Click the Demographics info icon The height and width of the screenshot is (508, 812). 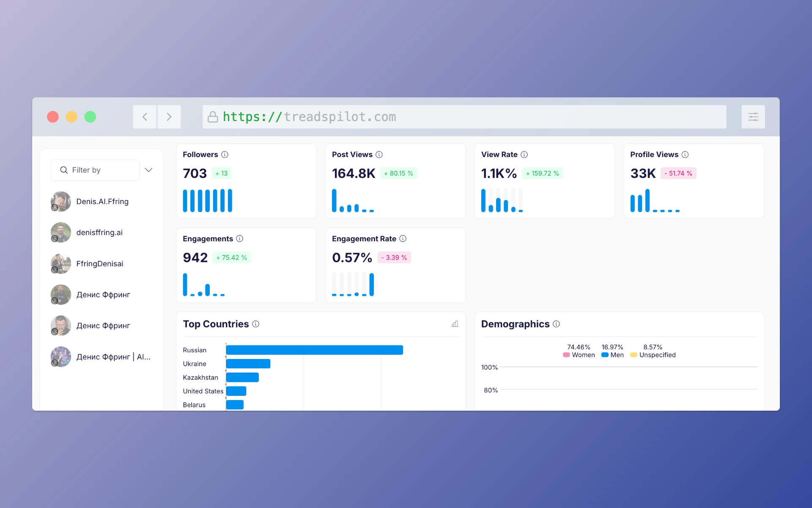(556, 324)
